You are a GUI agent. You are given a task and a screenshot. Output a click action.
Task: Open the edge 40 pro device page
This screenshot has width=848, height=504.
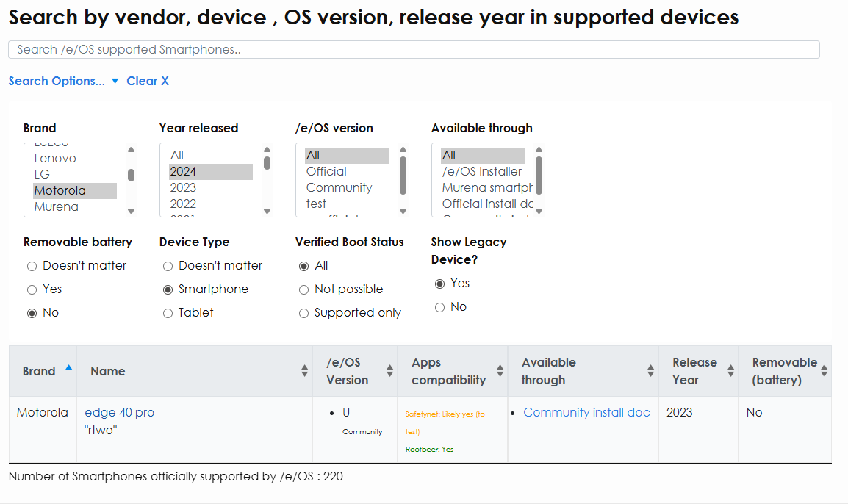pos(120,413)
